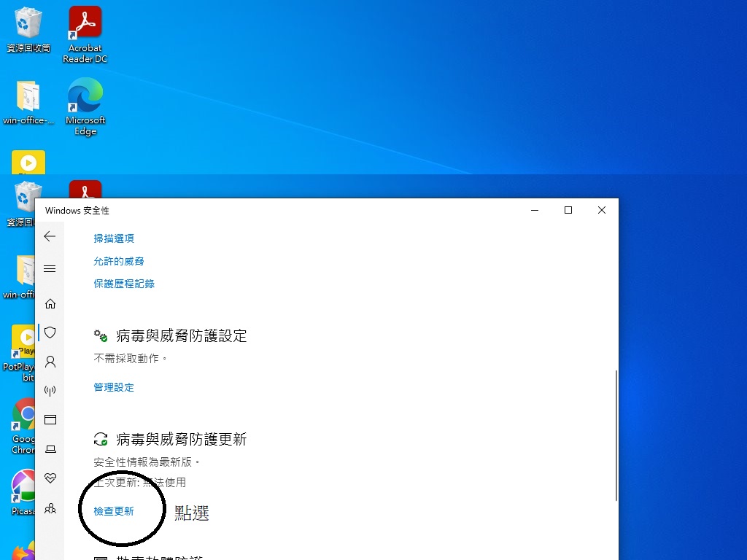The height and width of the screenshot is (560, 747).
Task: Click the 不需採取動作 text
Action: (130, 359)
